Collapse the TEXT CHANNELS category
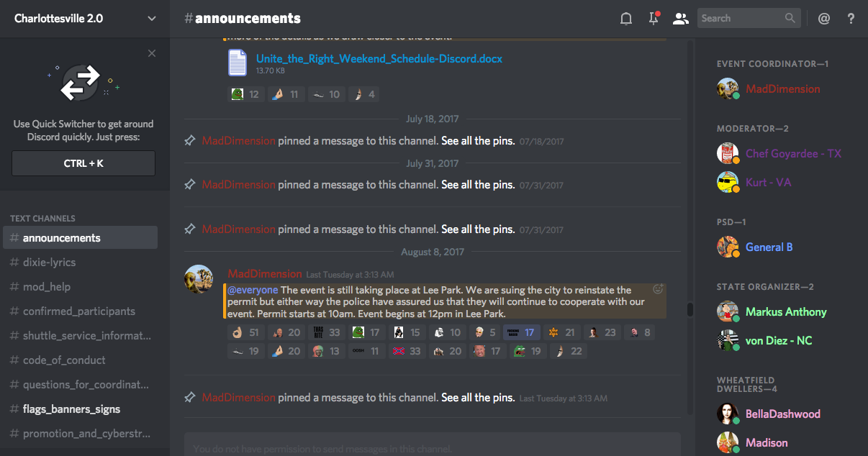The width and height of the screenshot is (868, 456). 42,219
